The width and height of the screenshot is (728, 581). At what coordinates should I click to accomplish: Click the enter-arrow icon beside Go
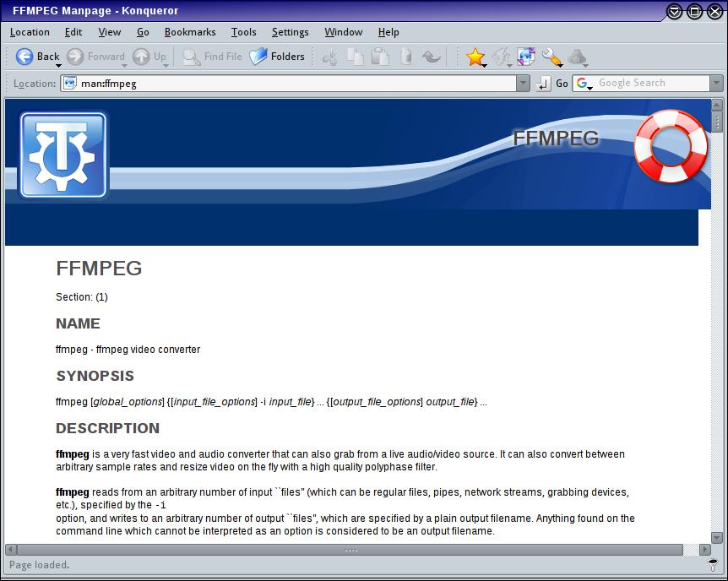pos(542,84)
